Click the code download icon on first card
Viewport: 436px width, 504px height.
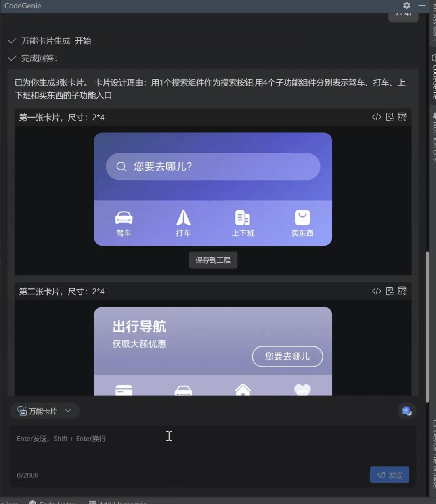pos(402,117)
